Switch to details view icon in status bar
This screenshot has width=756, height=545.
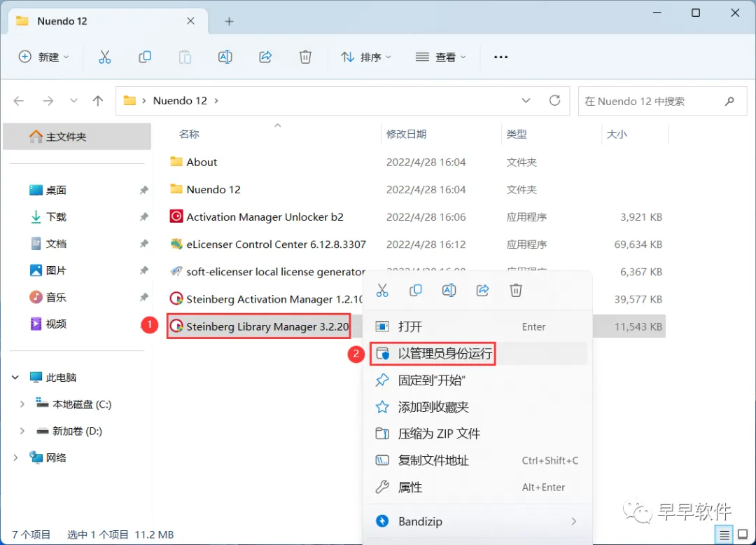(724, 534)
